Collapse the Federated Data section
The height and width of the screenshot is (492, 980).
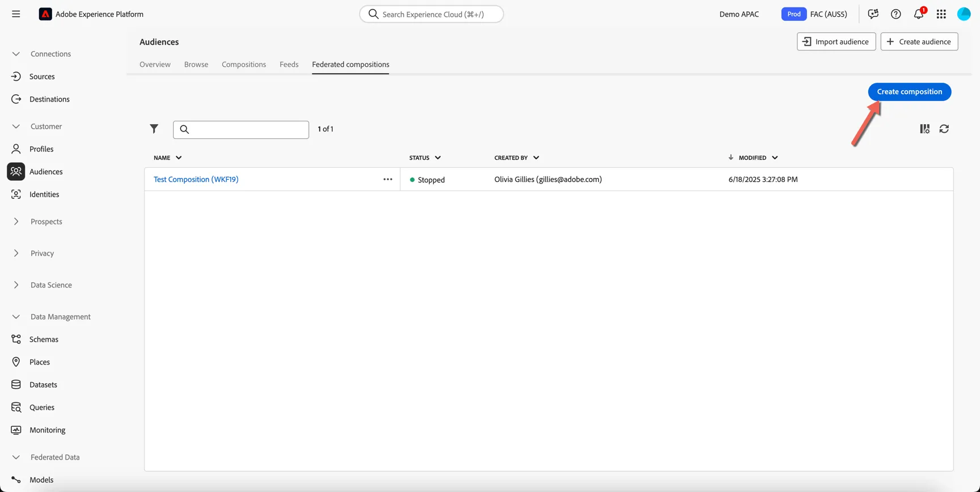click(x=16, y=457)
